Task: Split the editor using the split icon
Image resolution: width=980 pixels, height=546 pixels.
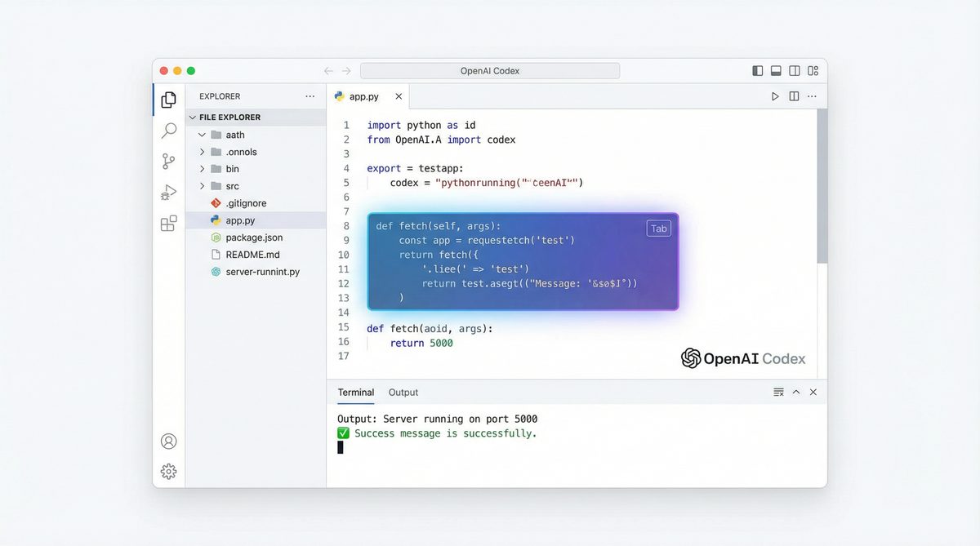Action: 793,95
